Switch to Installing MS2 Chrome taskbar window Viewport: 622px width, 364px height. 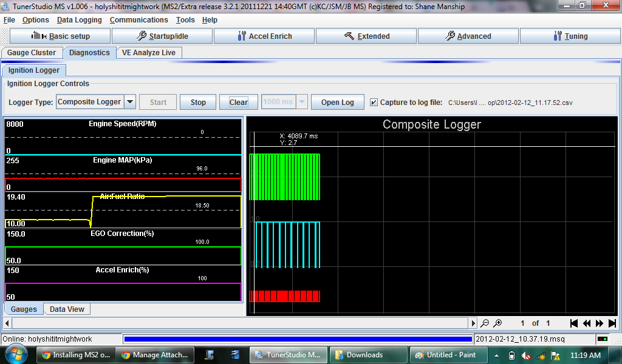pos(76,355)
